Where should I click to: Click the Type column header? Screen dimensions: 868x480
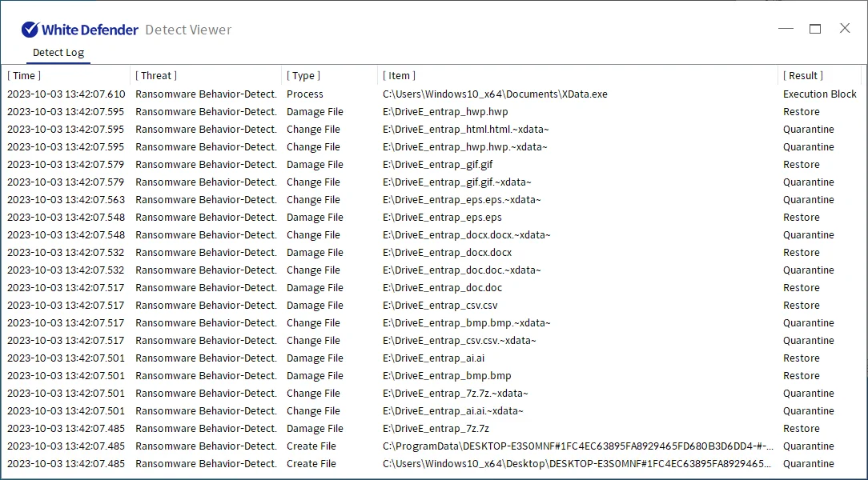coord(303,76)
